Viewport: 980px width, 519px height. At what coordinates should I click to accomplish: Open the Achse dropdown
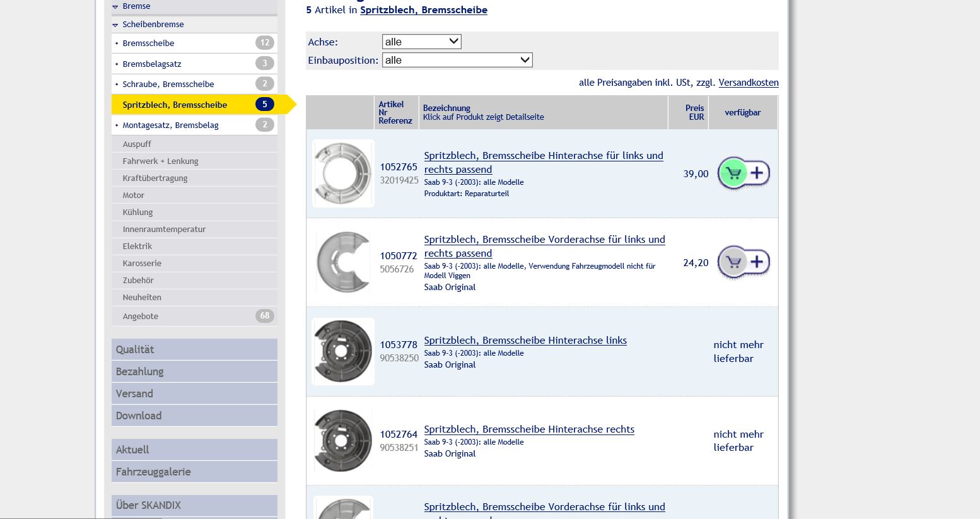[x=422, y=42]
